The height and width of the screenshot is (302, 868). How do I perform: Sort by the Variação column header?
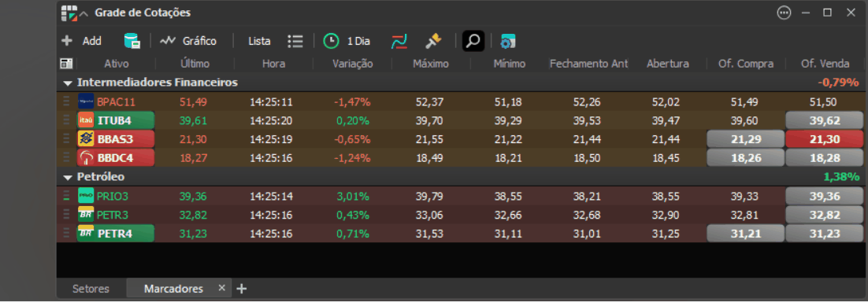pyautogui.click(x=353, y=64)
